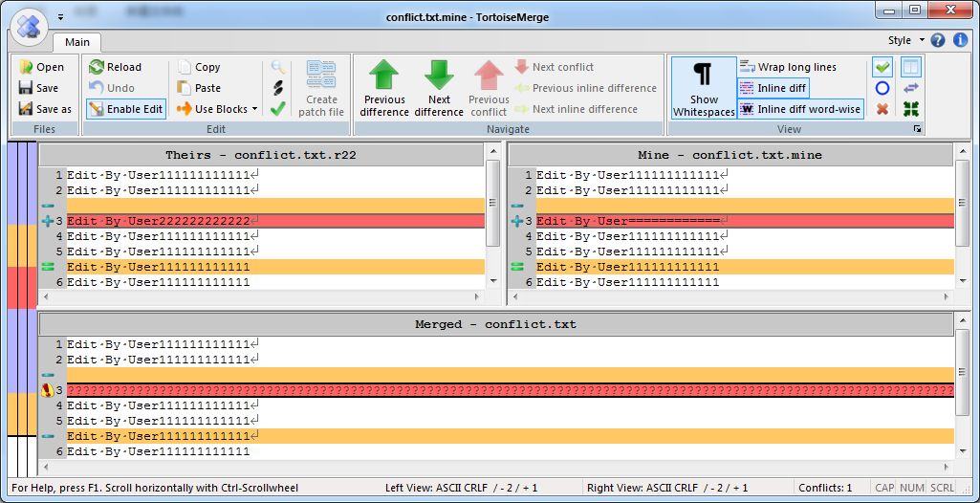
Task: Click the down scroll arrow of Theirs pane
Action: point(492,281)
